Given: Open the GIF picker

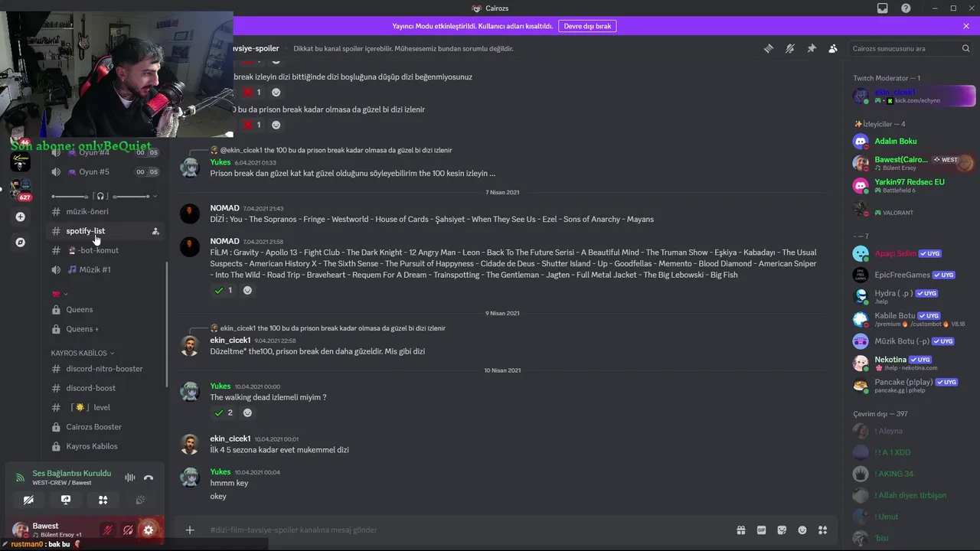Looking at the screenshot, I should (761, 530).
